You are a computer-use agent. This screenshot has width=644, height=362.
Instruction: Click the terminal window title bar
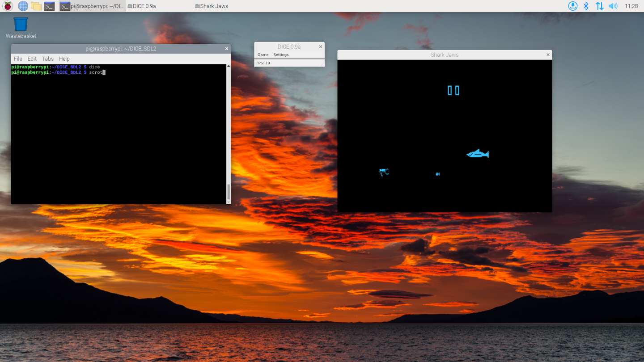[x=121, y=49]
